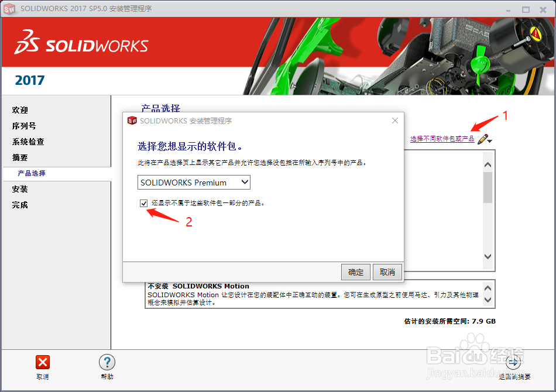The height and width of the screenshot is (392, 556).
Task: Open the SOLIDWORKS Premium package dropdown
Action: (x=194, y=183)
